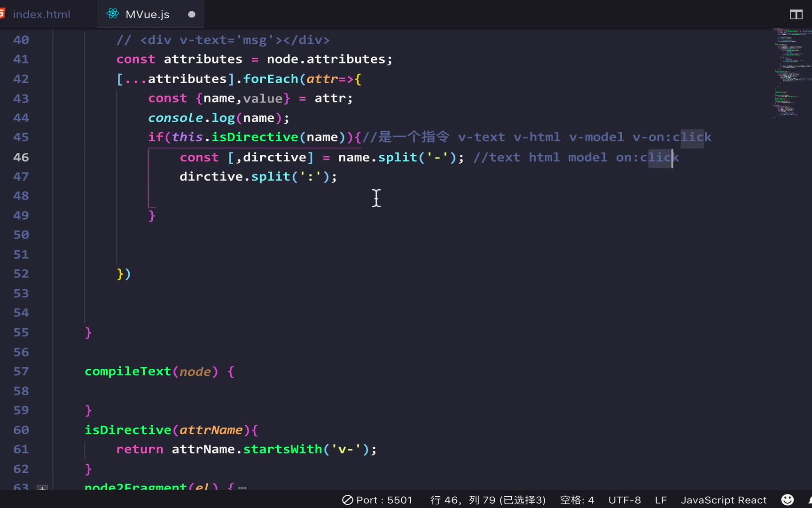Select the JavaScript React language mode

click(x=724, y=500)
